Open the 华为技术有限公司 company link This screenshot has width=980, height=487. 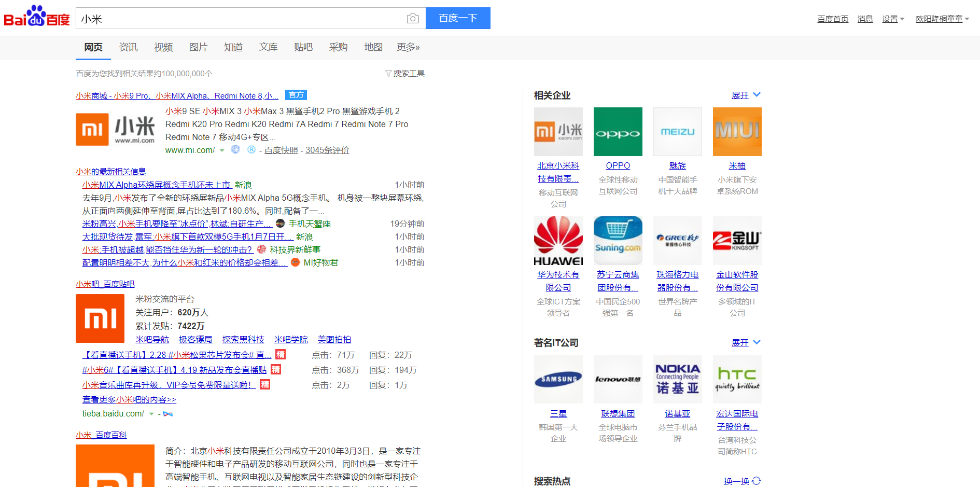coord(558,281)
